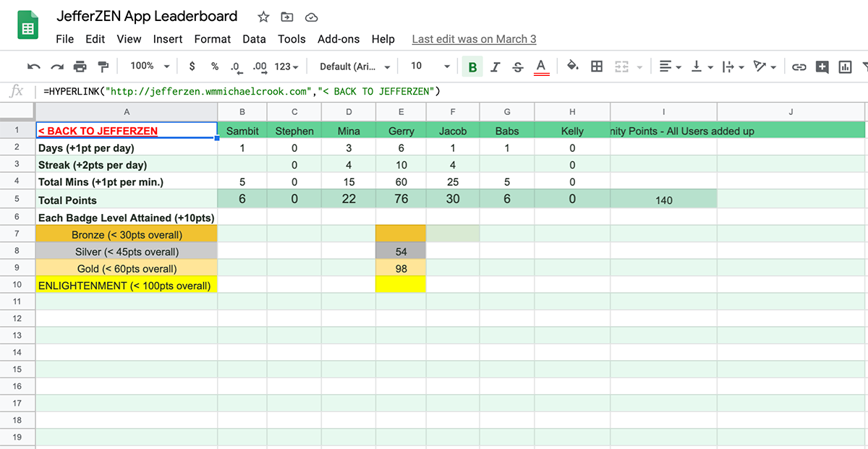
Task: Open the zoom 100% dropdown
Action: (150, 67)
